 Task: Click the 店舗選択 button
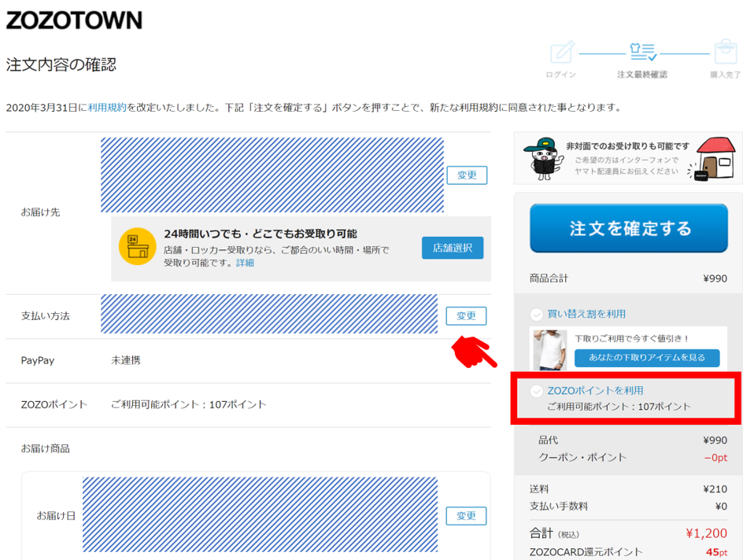click(453, 248)
